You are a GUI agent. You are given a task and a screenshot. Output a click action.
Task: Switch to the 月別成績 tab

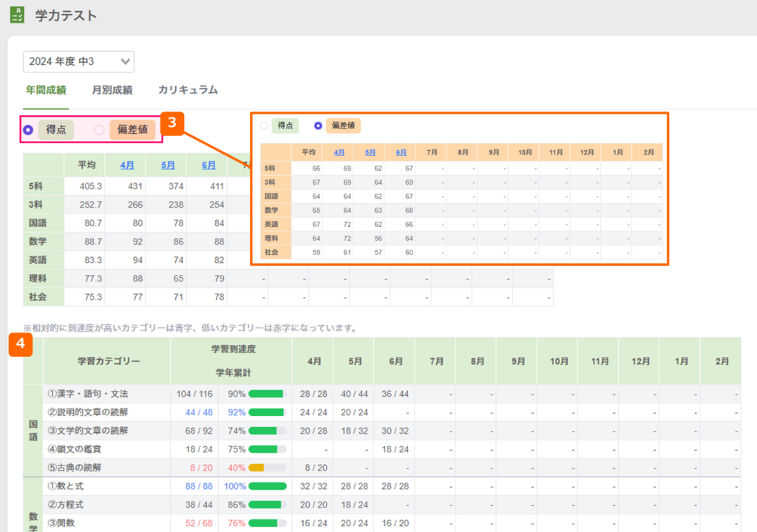pyautogui.click(x=112, y=90)
